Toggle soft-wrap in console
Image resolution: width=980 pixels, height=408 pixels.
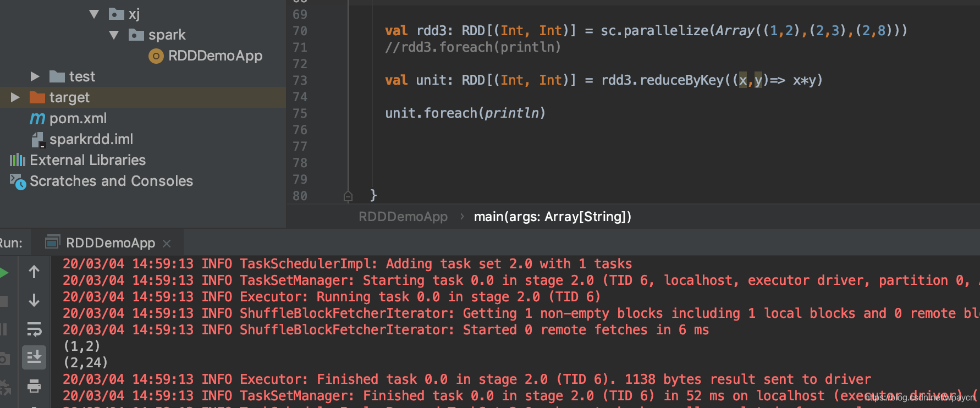coord(34,329)
